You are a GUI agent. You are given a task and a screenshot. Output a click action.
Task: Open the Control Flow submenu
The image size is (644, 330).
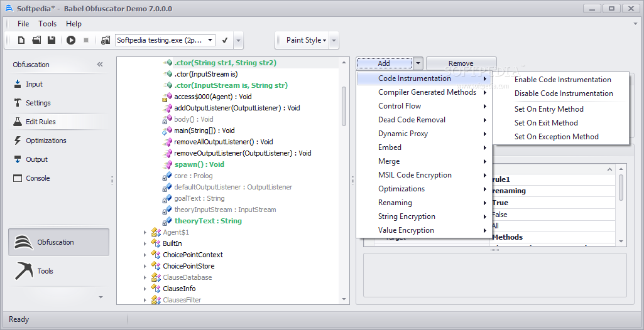pos(424,106)
